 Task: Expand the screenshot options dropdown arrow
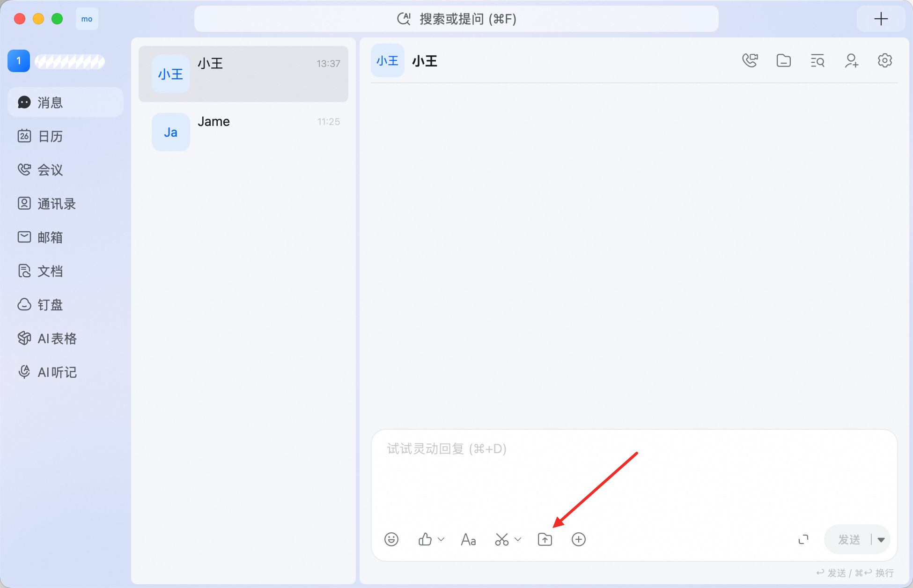point(518,539)
